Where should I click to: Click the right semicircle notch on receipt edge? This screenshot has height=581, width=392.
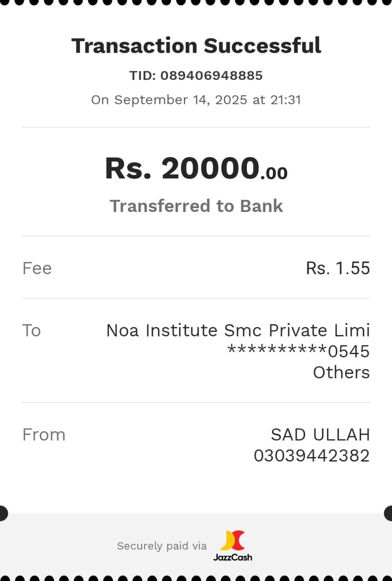click(x=389, y=513)
